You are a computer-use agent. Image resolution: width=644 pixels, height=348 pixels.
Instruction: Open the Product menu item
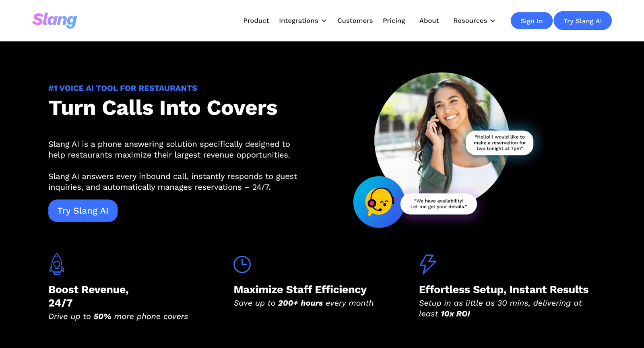tap(256, 21)
